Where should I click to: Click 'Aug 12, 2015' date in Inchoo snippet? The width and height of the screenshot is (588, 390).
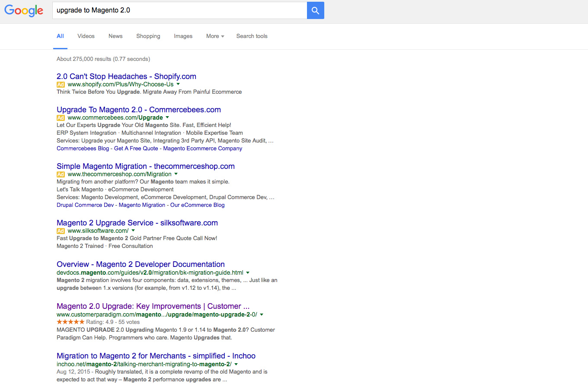73,372
